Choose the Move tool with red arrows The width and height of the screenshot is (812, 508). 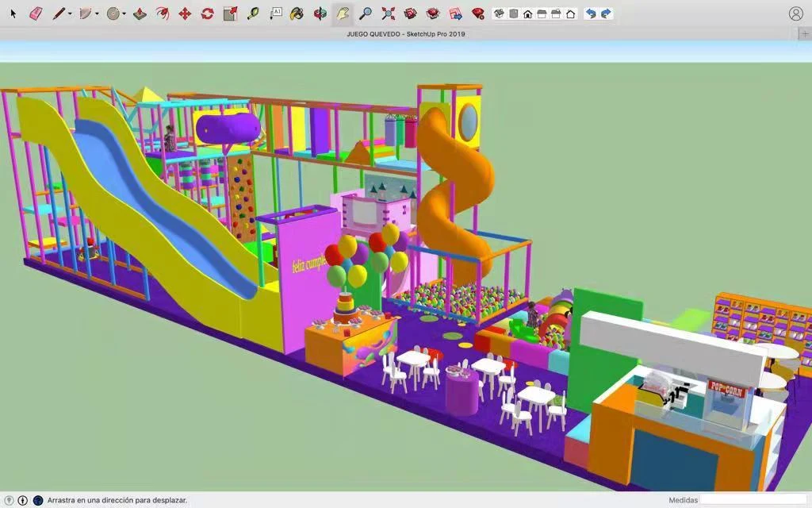[185, 14]
